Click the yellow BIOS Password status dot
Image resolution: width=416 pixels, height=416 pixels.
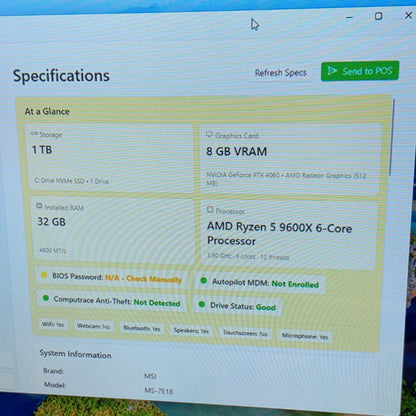point(44,275)
